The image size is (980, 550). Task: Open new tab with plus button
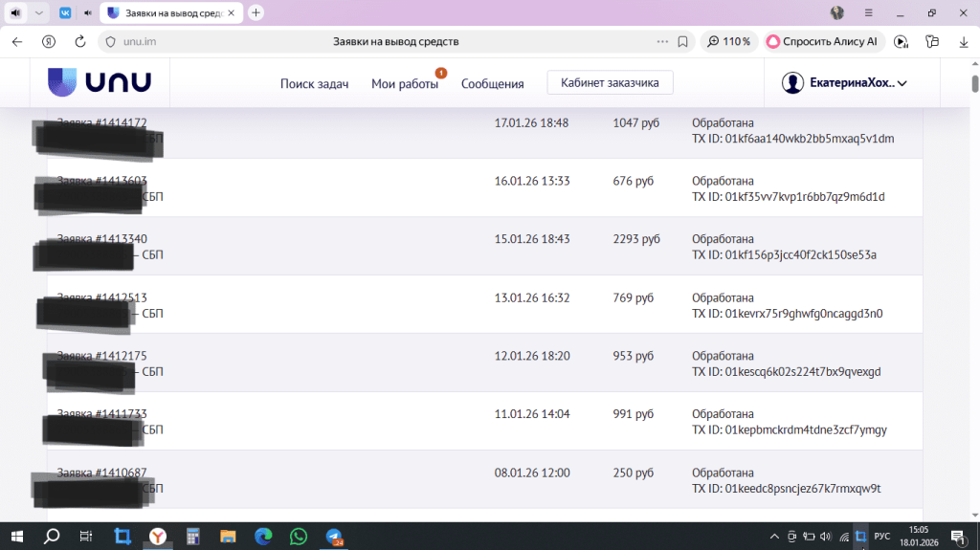pos(256,12)
